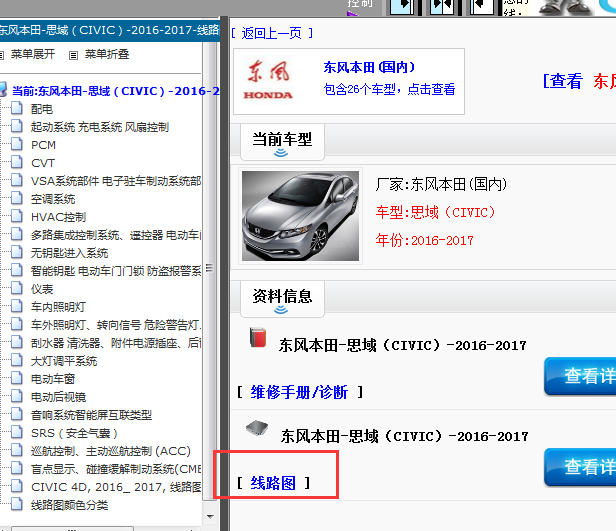Click the page icon beside 车内照明灯

(16, 306)
